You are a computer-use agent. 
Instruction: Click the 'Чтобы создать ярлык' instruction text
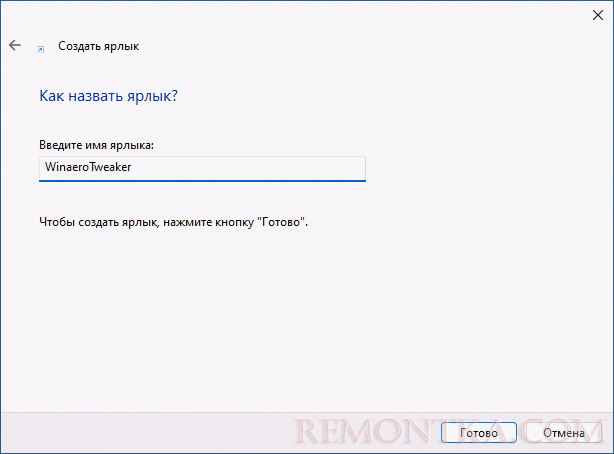[x=173, y=222]
